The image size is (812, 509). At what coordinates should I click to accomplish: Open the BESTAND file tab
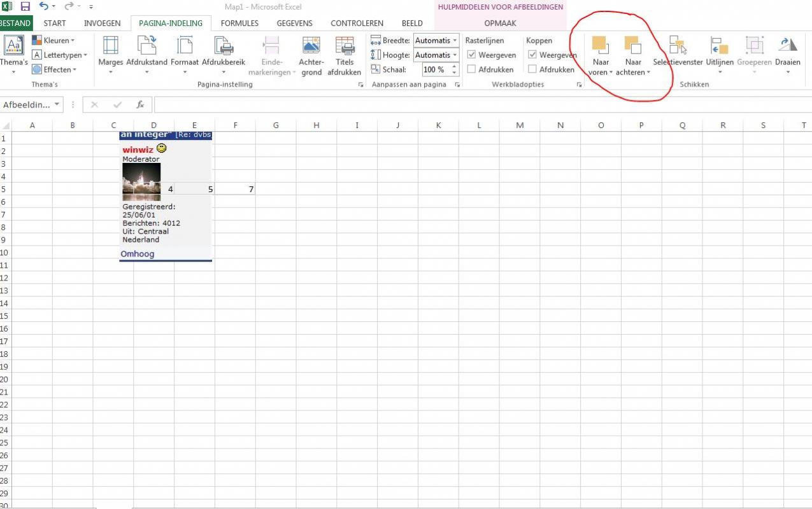[x=15, y=23]
